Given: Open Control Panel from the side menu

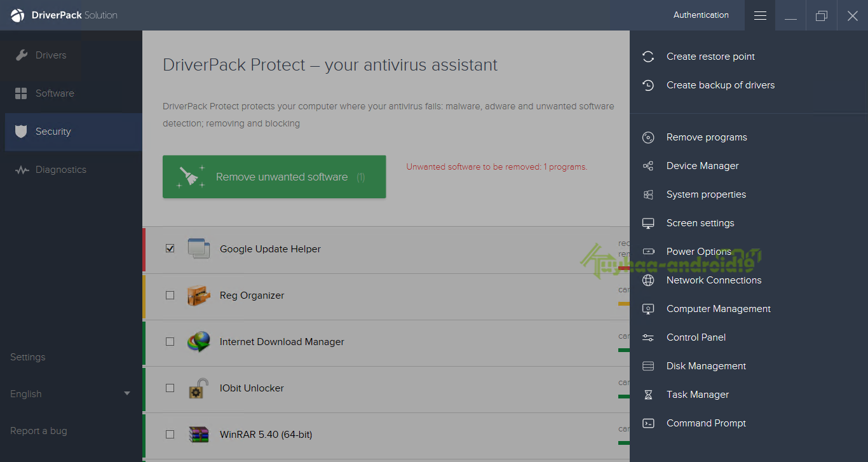Looking at the screenshot, I should click(x=696, y=337).
